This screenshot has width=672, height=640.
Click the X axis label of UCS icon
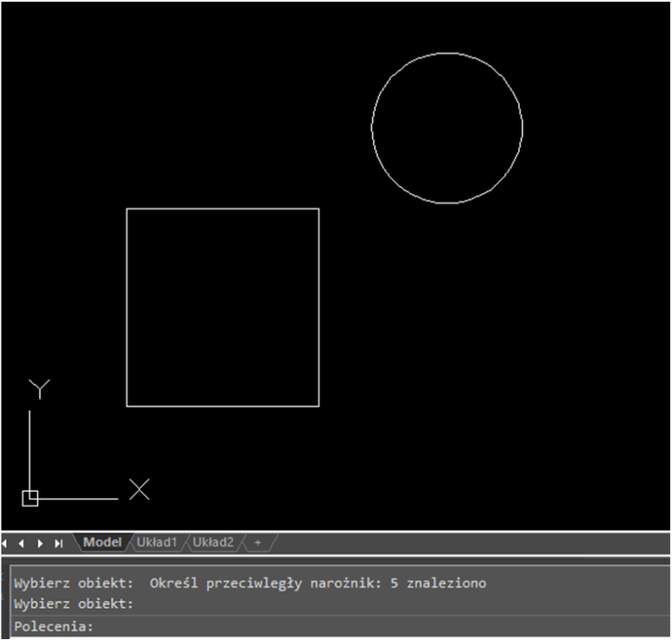pyautogui.click(x=139, y=490)
